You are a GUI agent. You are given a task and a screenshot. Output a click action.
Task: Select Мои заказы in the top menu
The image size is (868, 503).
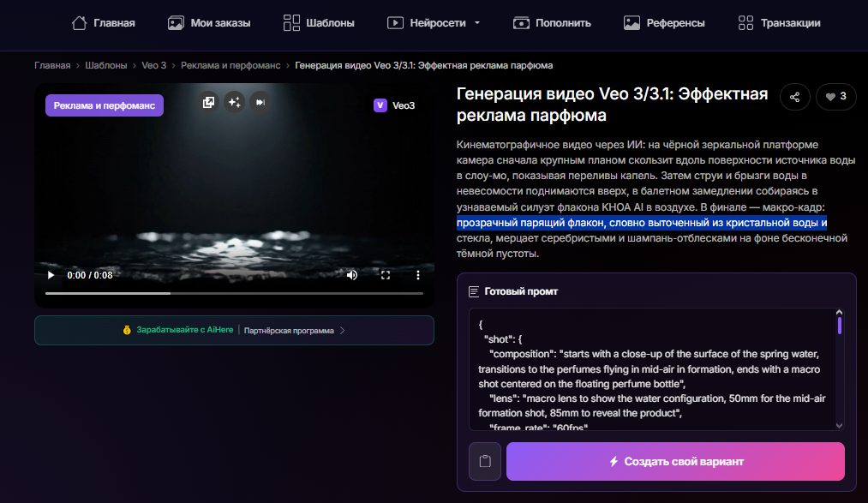(x=209, y=23)
